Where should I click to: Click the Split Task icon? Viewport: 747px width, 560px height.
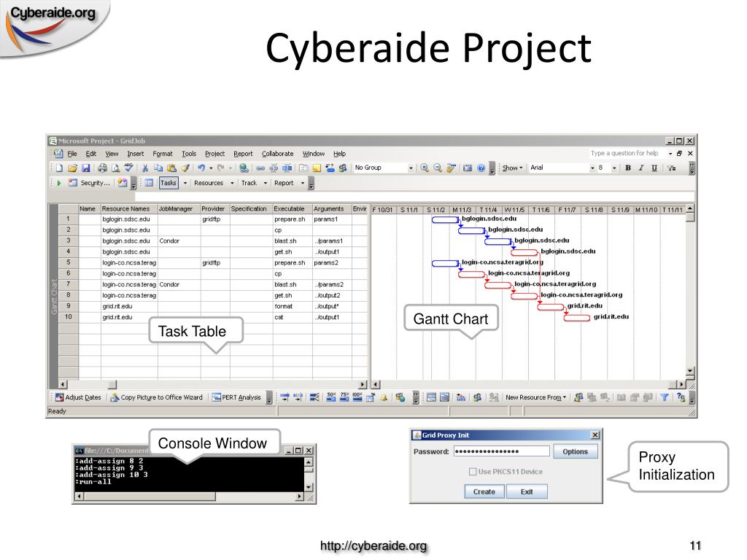(287, 168)
